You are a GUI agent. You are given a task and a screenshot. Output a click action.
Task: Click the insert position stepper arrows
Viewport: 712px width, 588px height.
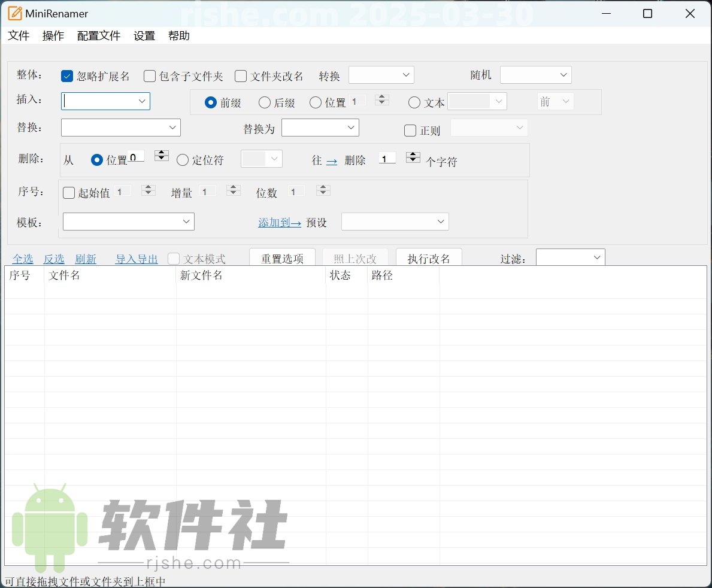382,99
